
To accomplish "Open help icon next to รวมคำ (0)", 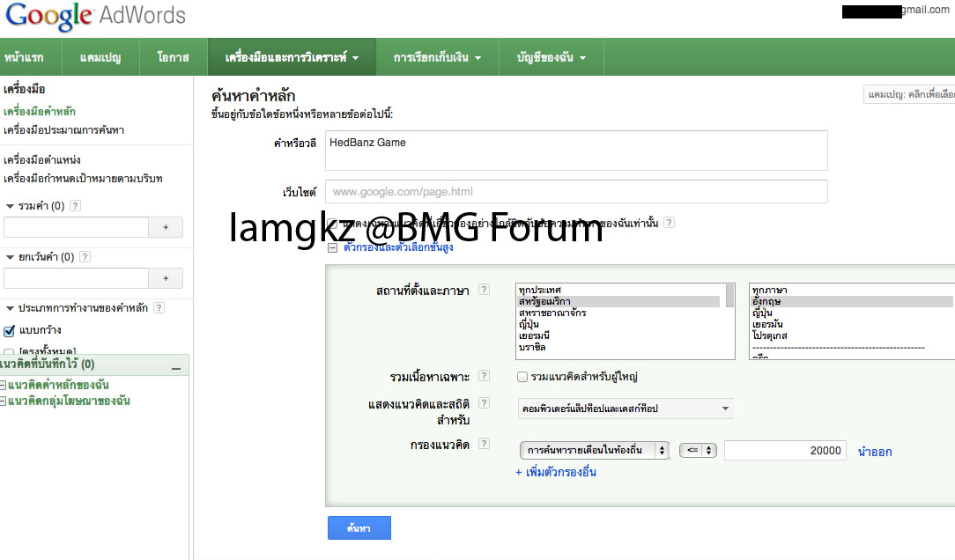I will click(75, 206).
